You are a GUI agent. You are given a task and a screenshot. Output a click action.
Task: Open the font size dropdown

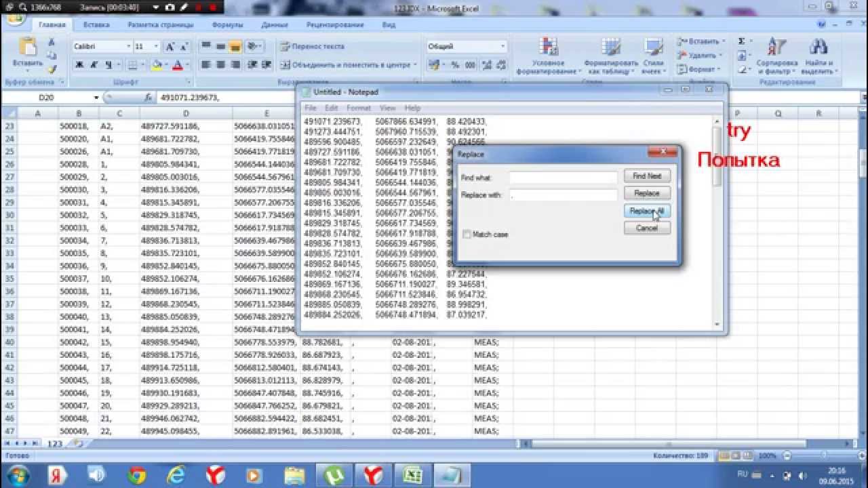(x=157, y=47)
